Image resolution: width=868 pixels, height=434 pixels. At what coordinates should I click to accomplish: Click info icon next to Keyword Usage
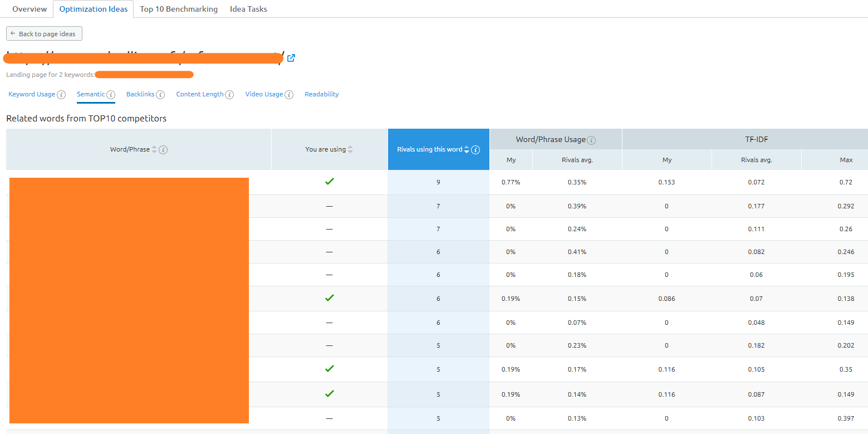(x=61, y=95)
